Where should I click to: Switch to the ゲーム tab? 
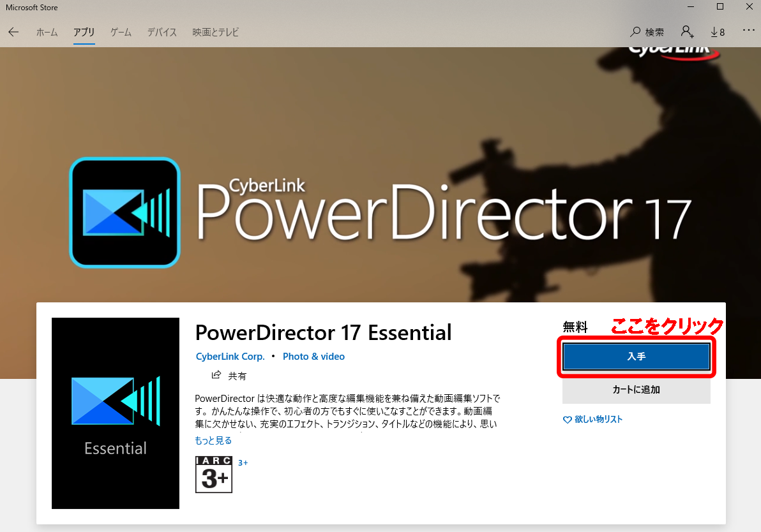(120, 32)
